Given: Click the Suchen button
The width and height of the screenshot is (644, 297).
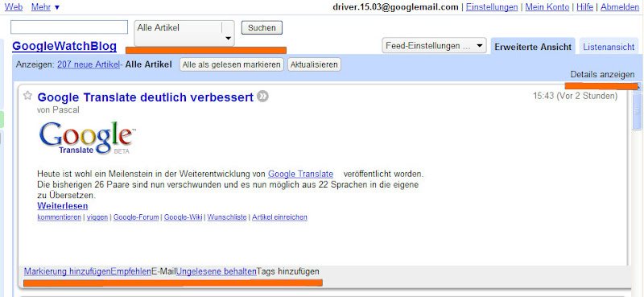Looking at the screenshot, I should point(262,28).
